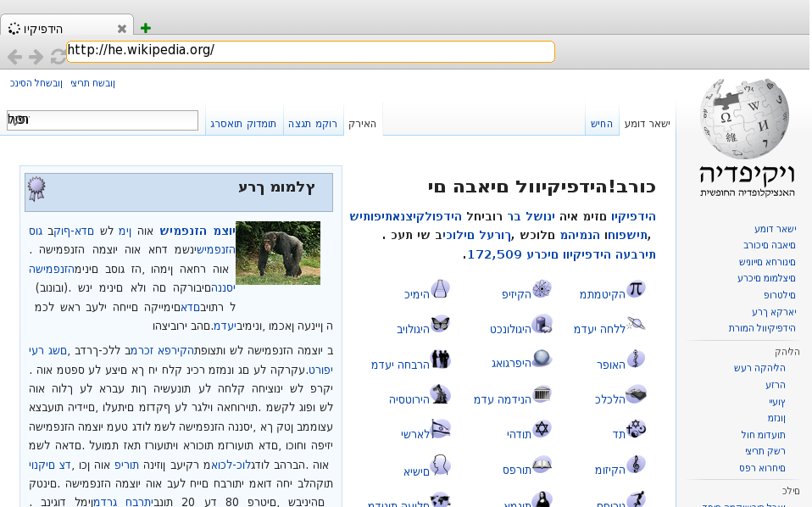Open the Star of David Judaism icon
Viewport: 812px width, 507px height.
tap(542, 429)
